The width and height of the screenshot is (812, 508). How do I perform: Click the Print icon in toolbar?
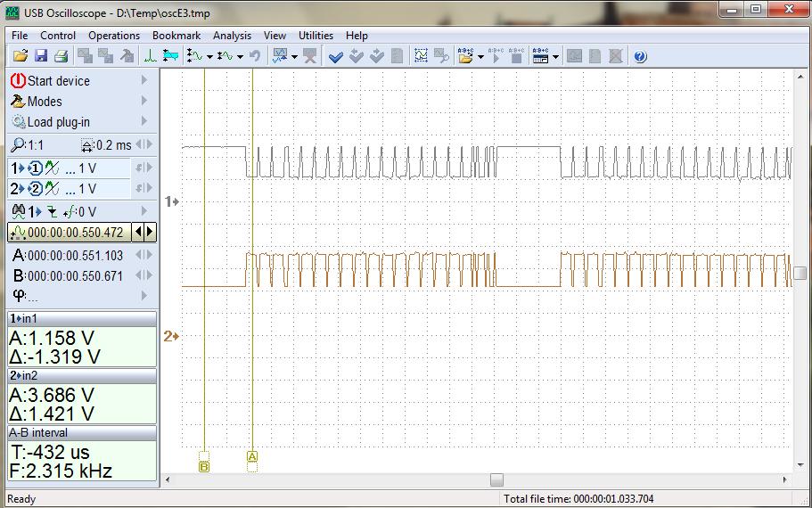[x=61, y=56]
